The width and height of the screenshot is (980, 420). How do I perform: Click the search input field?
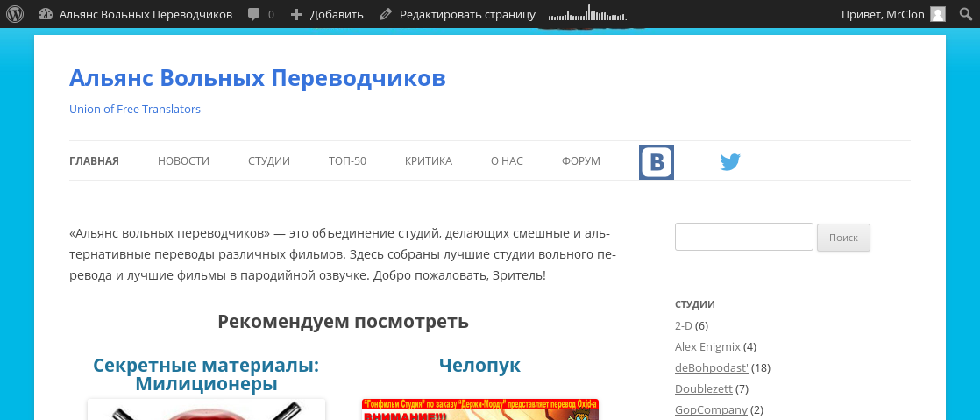(743, 237)
